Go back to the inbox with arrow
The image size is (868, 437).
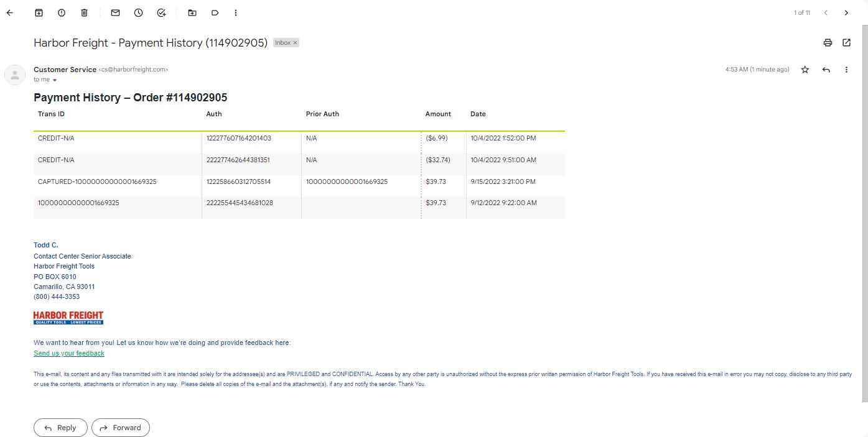pyautogui.click(x=9, y=12)
